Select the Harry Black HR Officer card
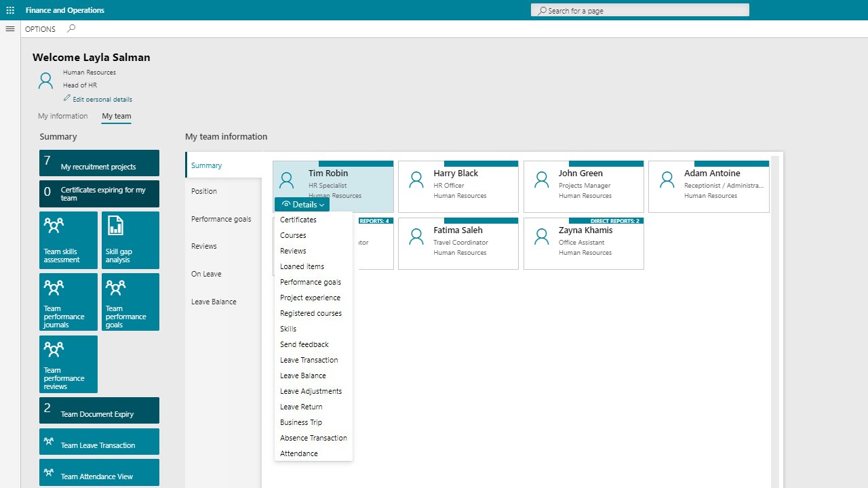Viewport: 868px width, 488px height. click(x=458, y=186)
